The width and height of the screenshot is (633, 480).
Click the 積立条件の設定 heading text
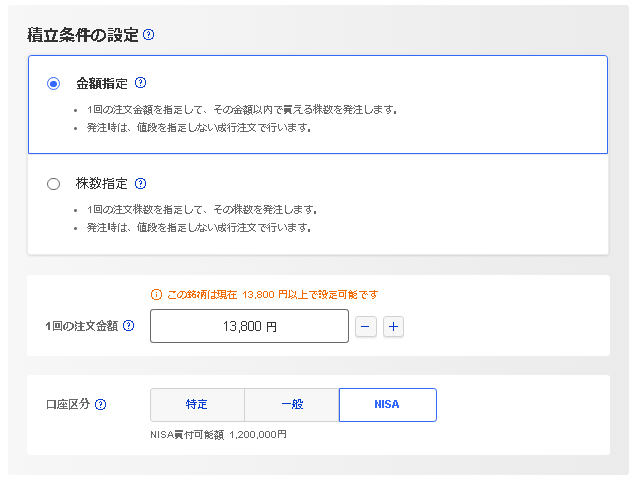click(x=82, y=35)
